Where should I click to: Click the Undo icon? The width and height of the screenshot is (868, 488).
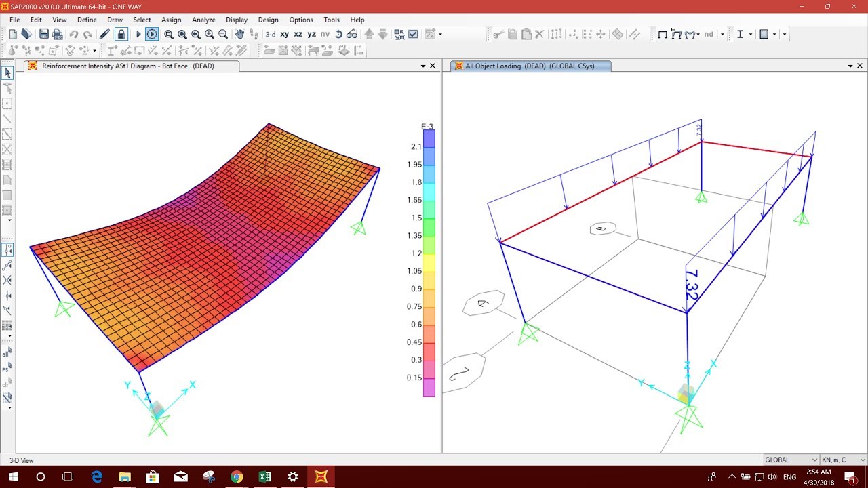click(x=73, y=34)
